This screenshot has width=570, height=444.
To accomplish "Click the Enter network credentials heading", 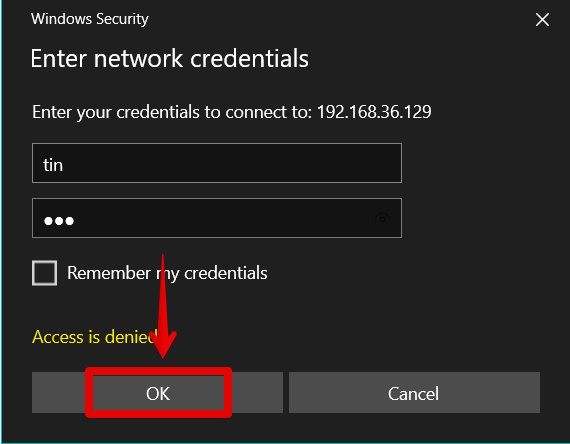I will [x=169, y=59].
